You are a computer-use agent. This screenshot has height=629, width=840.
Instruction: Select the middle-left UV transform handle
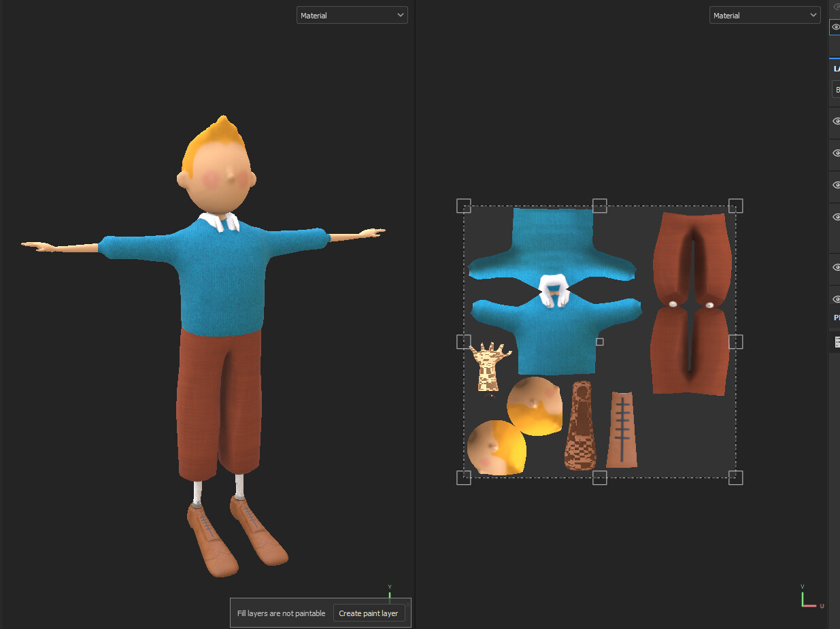pyautogui.click(x=463, y=341)
